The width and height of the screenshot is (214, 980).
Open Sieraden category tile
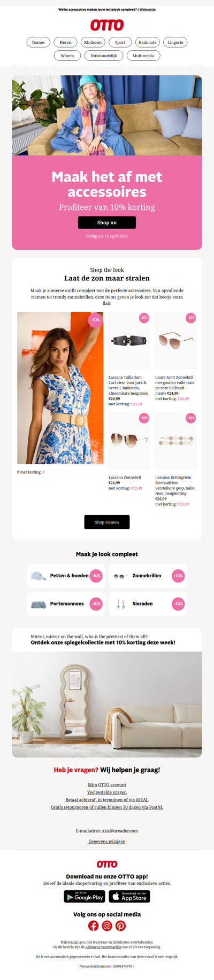click(x=148, y=603)
